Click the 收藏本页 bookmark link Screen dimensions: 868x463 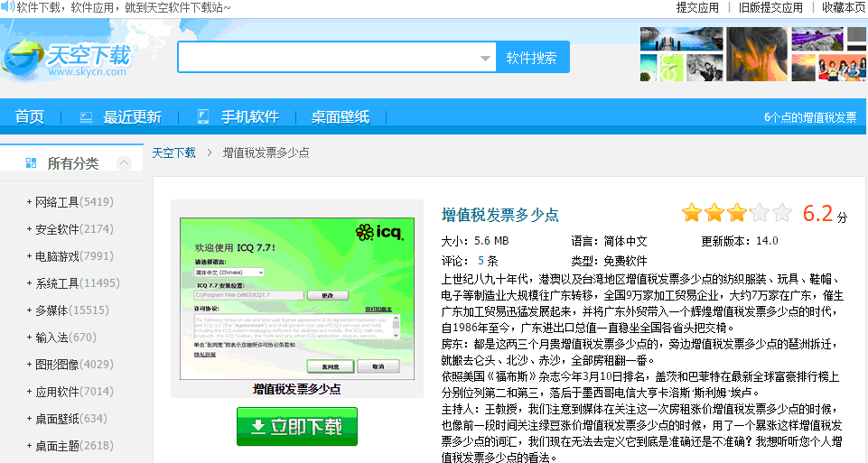click(844, 7)
